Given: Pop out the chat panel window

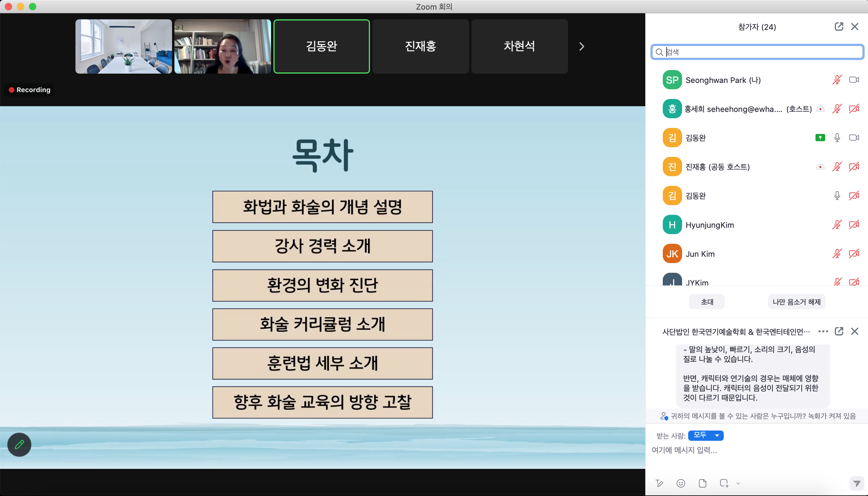Looking at the screenshot, I should tap(839, 331).
